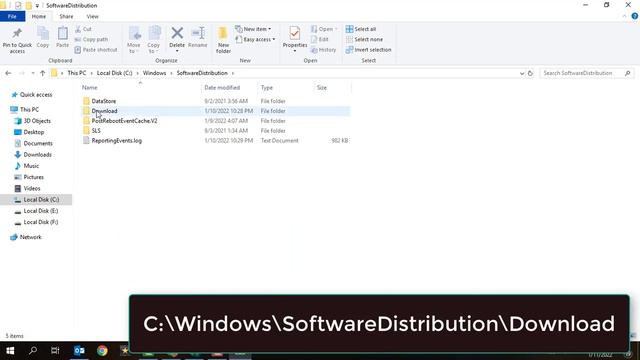Select Local Disk (E:) in sidebar
This screenshot has width=640, height=360.
pos(41,211)
